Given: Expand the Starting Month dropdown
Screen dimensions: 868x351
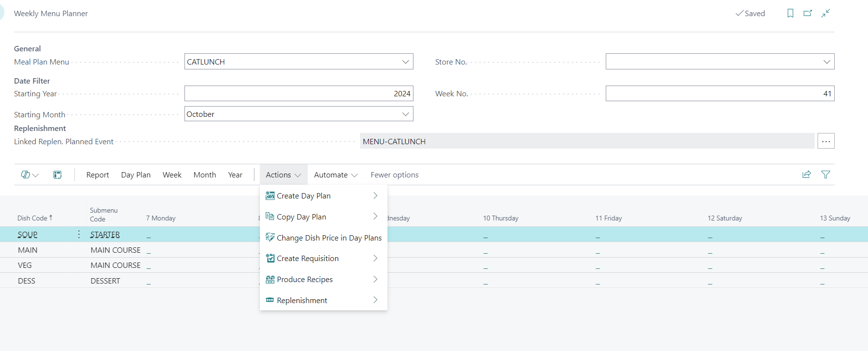Looking at the screenshot, I should [405, 114].
